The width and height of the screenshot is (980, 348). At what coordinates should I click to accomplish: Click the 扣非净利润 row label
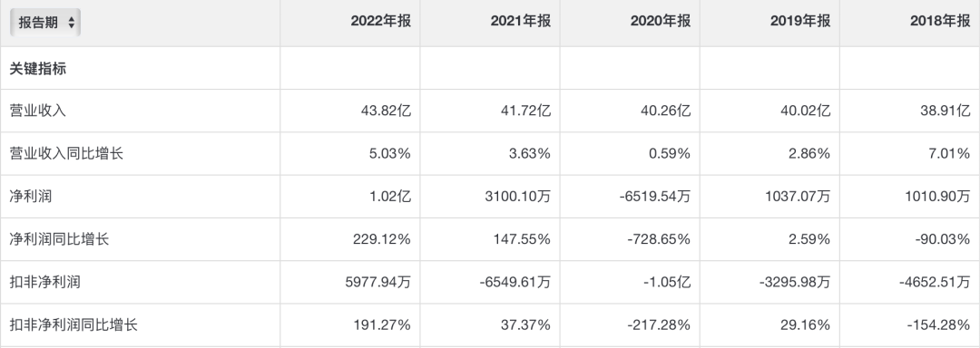coord(45,282)
